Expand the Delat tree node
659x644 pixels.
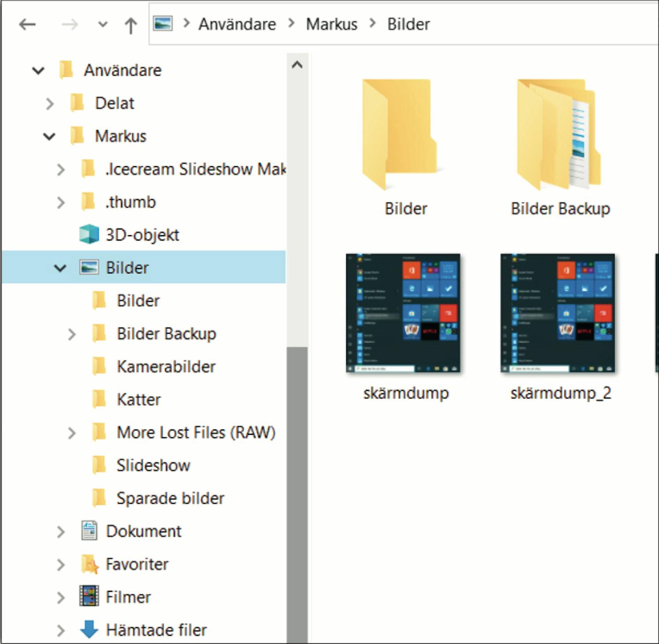click(50, 104)
